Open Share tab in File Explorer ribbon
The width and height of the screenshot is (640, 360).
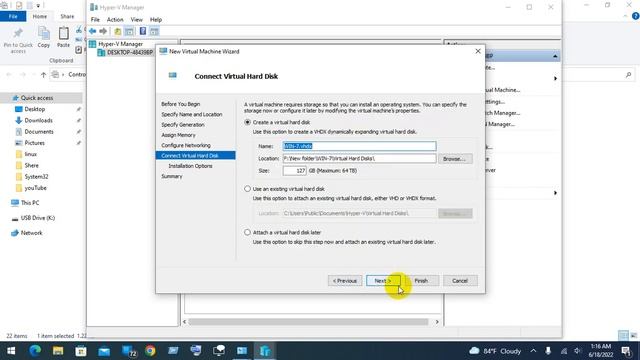[67, 16]
